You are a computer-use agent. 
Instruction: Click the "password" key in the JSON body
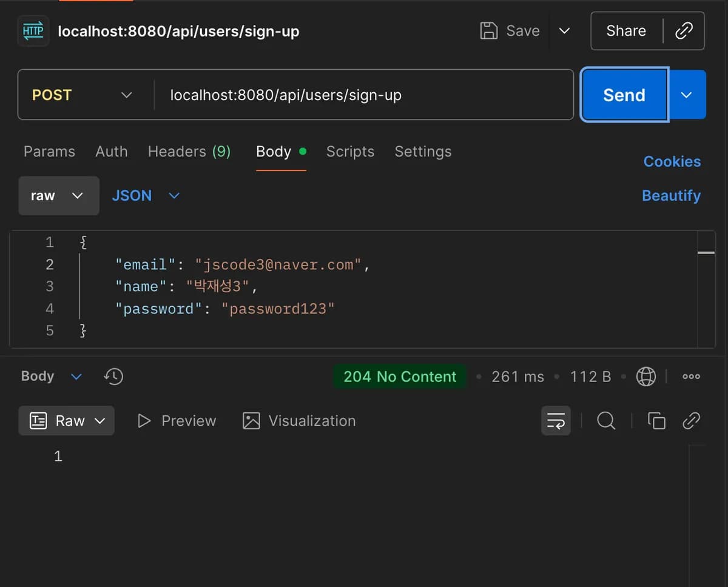pyautogui.click(x=158, y=309)
